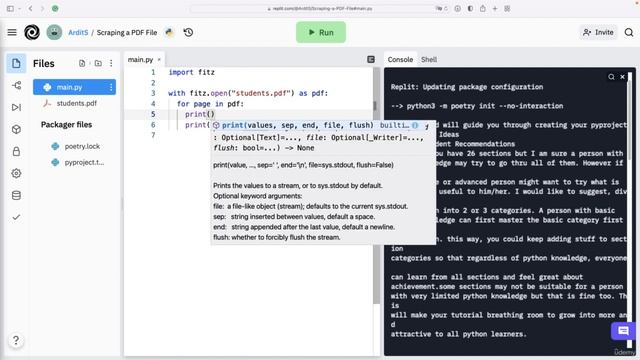Viewport: 640px width, 360px height.
Task: Switch to the Console tab
Action: coord(400,60)
